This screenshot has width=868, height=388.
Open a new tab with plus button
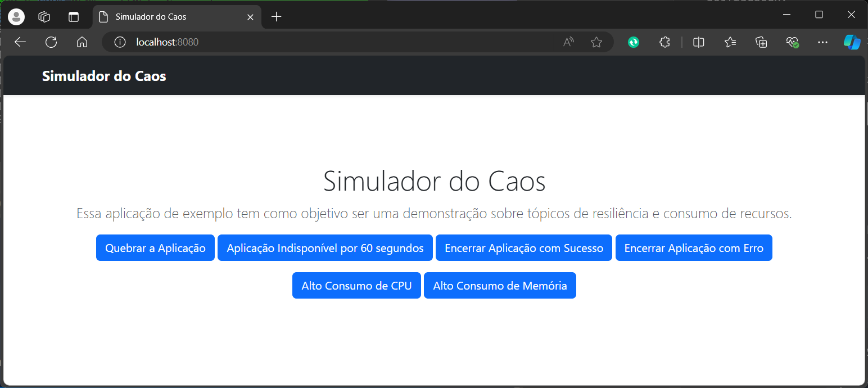(276, 17)
